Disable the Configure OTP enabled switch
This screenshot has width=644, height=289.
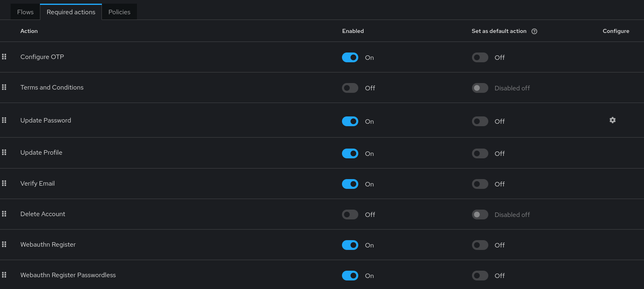coord(350,57)
